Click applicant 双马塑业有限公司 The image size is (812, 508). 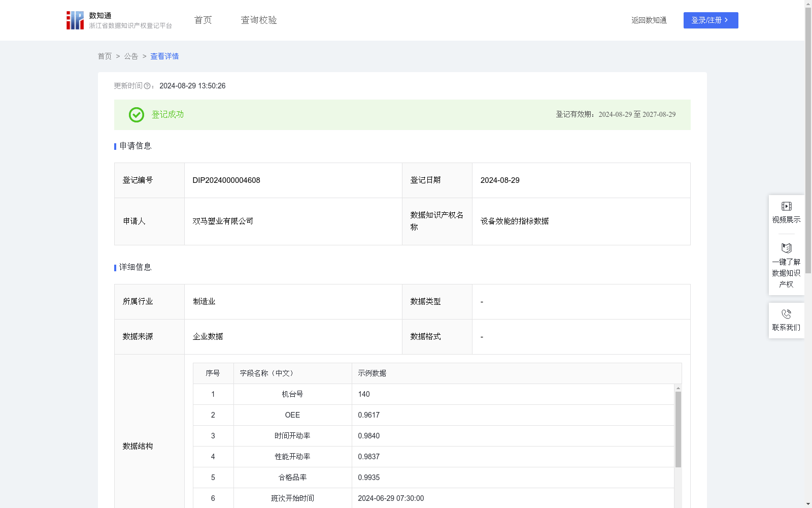coord(223,221)
